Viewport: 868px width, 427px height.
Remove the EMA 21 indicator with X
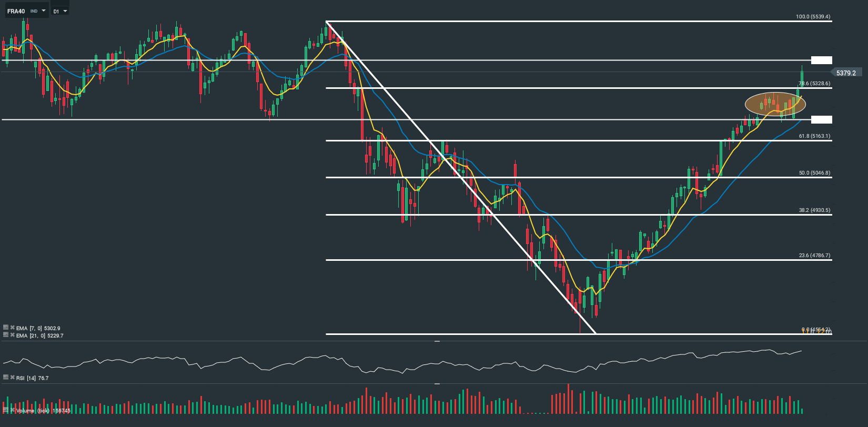coord(12,335)
